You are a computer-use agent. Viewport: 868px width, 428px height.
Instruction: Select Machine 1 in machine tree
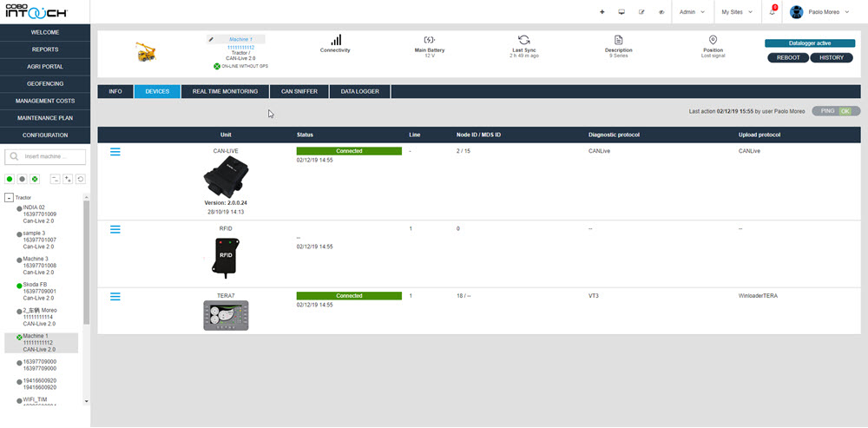41,343
